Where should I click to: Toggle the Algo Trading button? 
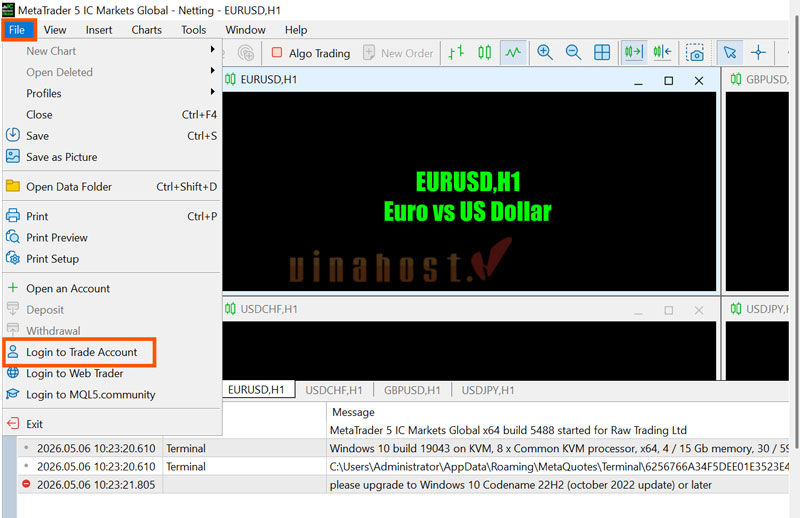(x=311, y=53)
